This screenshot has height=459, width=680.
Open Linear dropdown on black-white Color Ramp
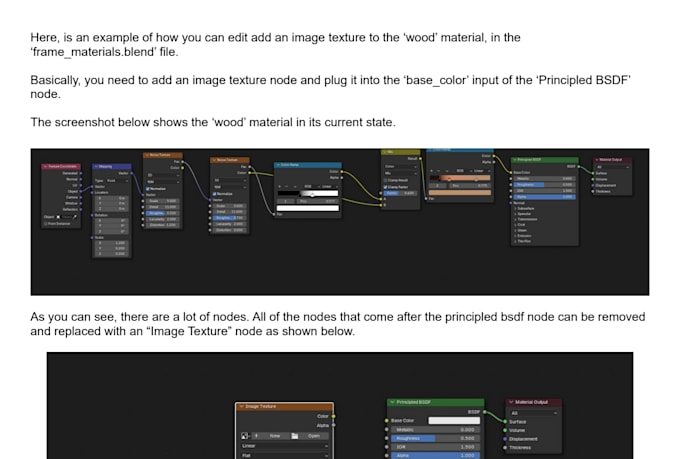pos(329,187)
